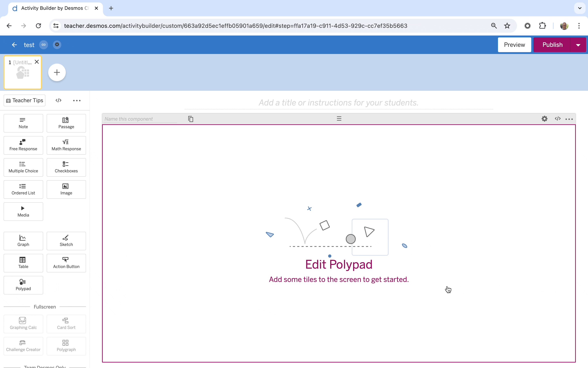Screen dimensions: 588x368
Task: Select Challenge Creator fullscreen component
Action: coord(23,346)
